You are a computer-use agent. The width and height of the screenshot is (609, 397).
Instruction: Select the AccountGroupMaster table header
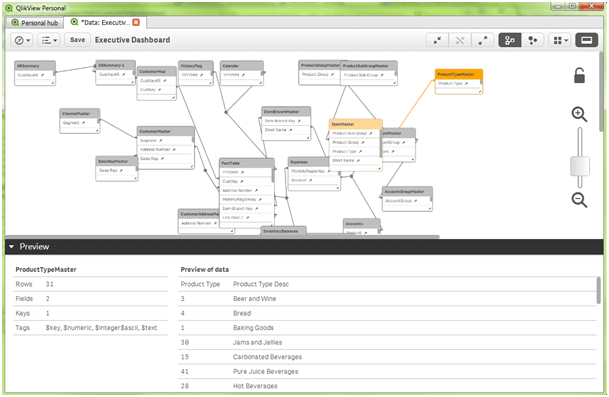(407, 192)
